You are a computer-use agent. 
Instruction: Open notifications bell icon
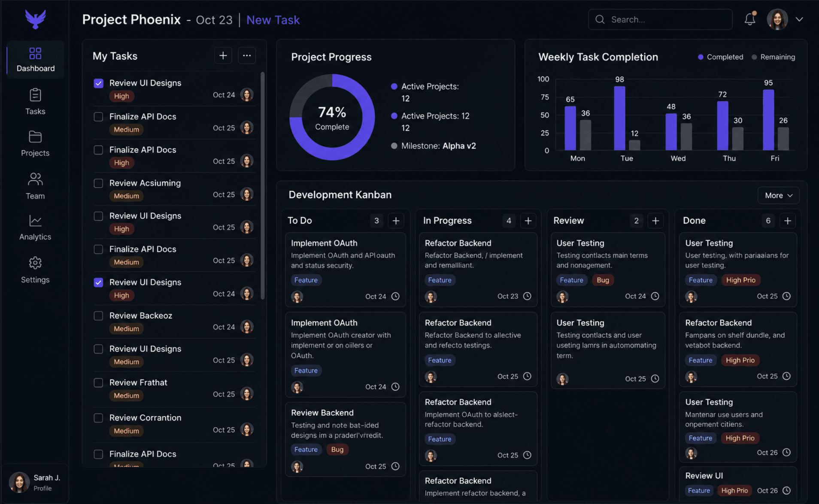coord(750,19)
